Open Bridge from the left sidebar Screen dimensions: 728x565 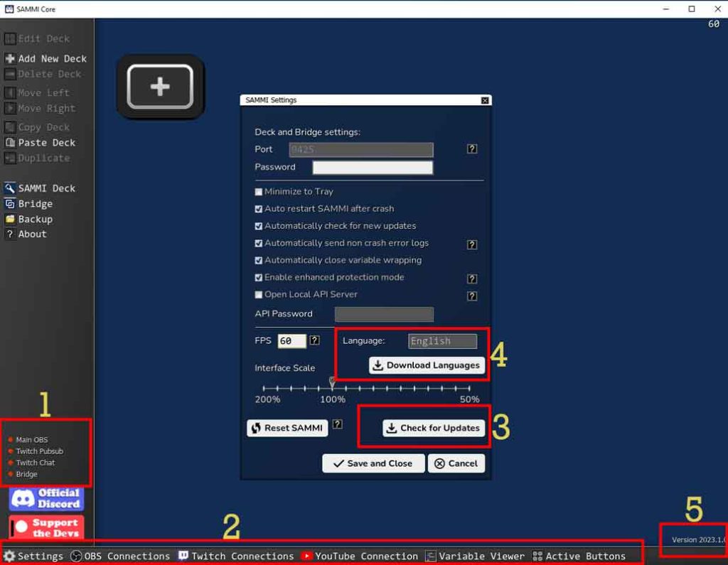coord(35,203)
